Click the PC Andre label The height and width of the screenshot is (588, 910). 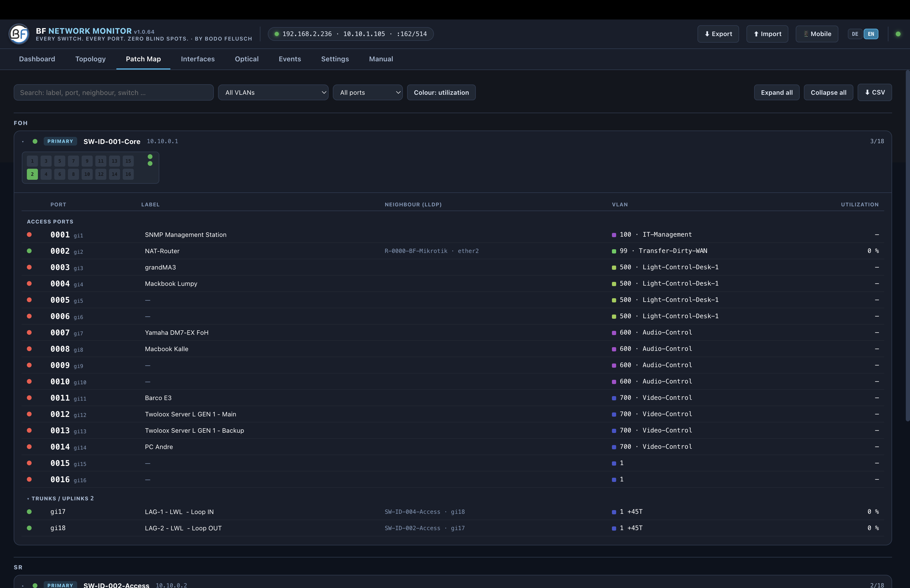click(x=159, y=447)
